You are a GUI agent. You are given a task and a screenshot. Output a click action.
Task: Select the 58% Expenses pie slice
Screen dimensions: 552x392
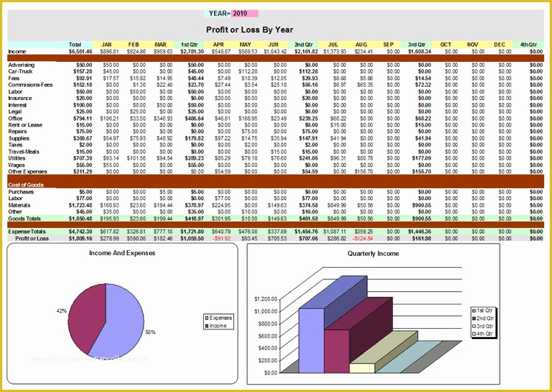(121, 322)
